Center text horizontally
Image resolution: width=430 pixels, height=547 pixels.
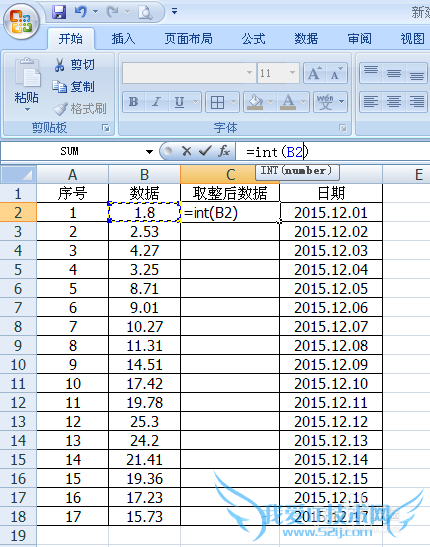pos(394,102)
